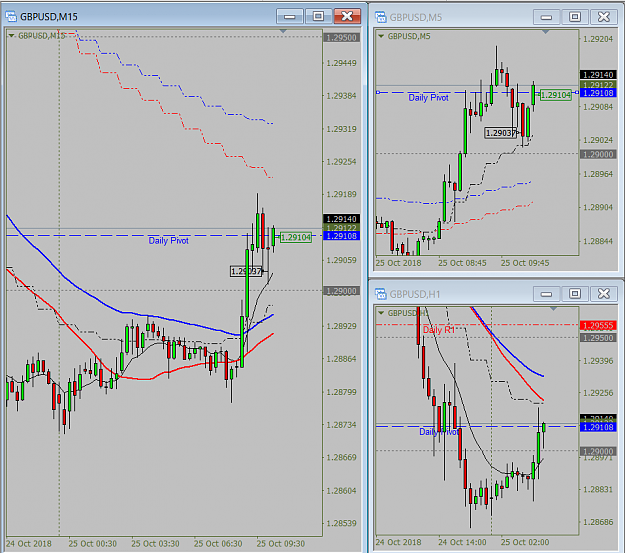Viewport: 625px width, 553px height.
Task: Click the blue 1.29108 price on H1 scale
Action: pyautogui.click(x=598, y=427)
